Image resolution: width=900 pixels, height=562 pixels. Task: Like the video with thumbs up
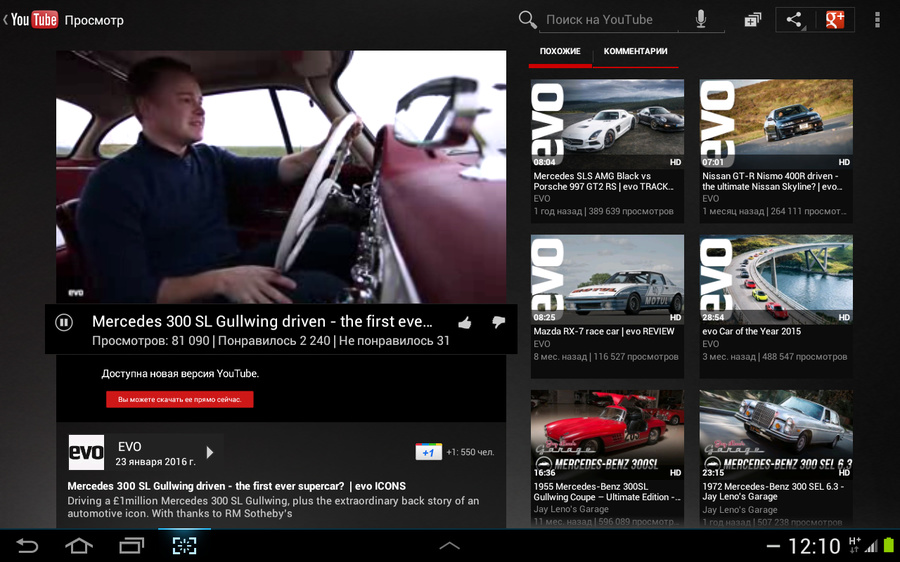tap(465, 323)
